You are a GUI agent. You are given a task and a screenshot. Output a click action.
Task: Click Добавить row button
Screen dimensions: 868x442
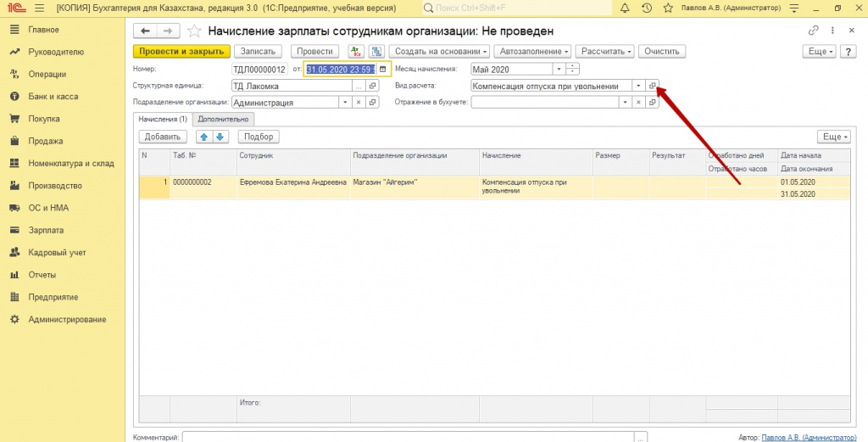pyautogui.click(x=163, y=137)
